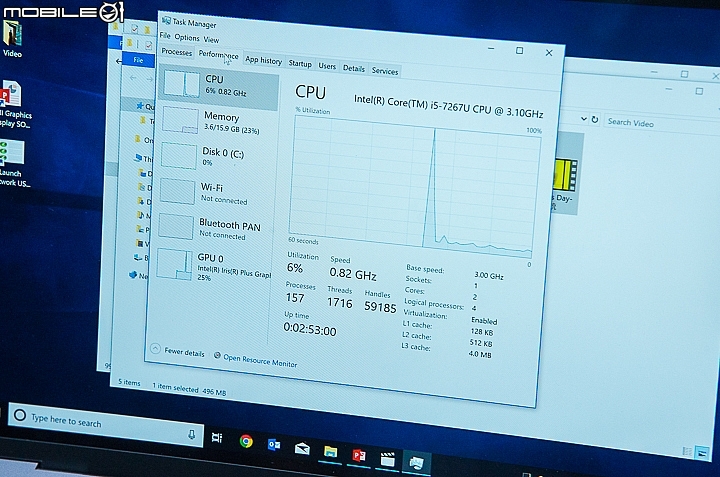Screen dimensions: 720x477
Task: Open File Explorer from the taskbar
Action: [330, 452]
